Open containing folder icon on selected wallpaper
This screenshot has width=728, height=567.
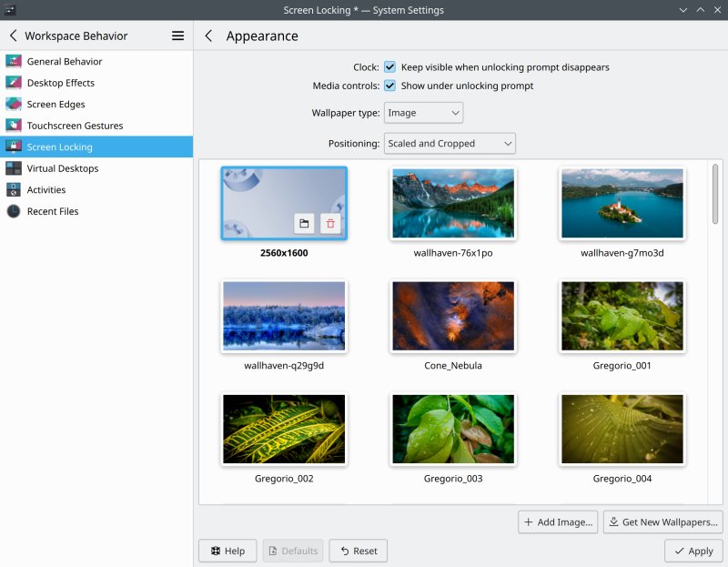click(304, 223)
